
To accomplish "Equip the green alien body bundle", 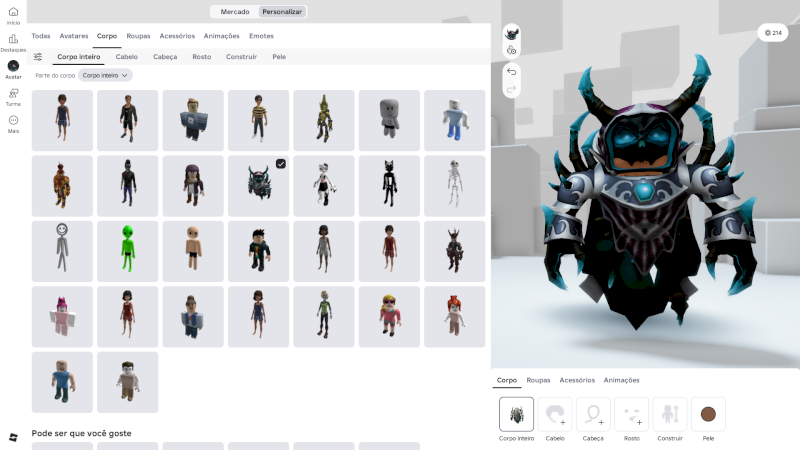I will pyautogui.click(x=128, y=251).
